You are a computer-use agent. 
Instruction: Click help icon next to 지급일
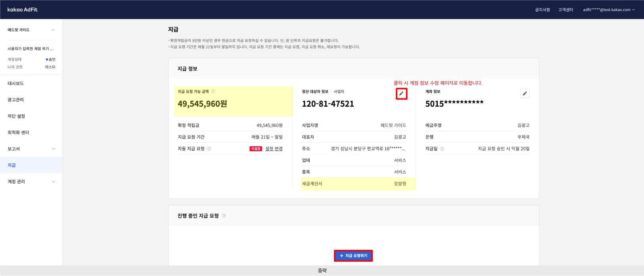point(442,149)
